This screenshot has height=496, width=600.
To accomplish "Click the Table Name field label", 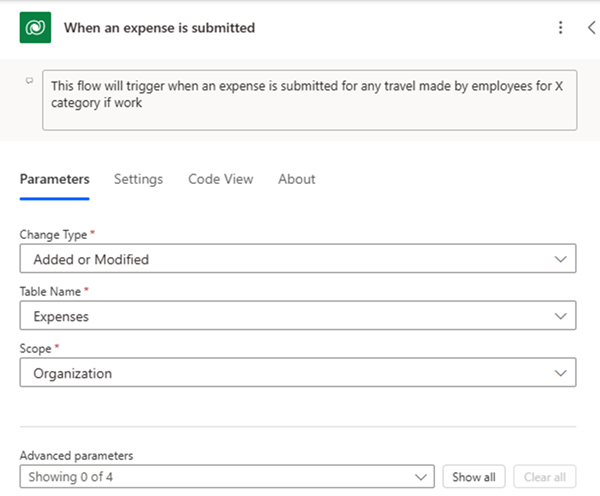I will 50,292.
